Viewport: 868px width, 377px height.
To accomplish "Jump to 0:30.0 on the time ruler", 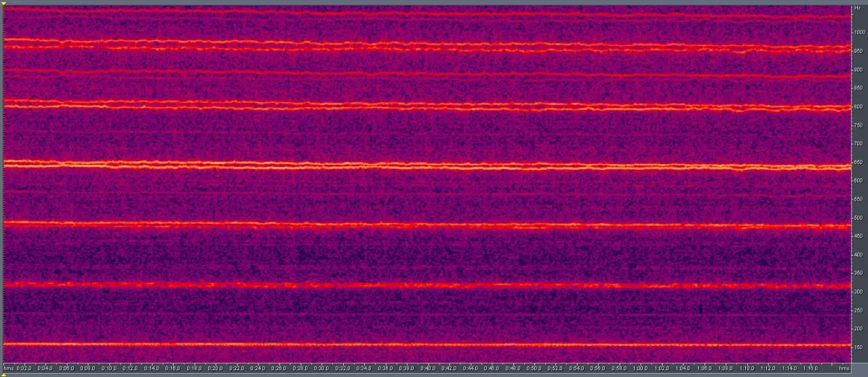I will 321,368.
